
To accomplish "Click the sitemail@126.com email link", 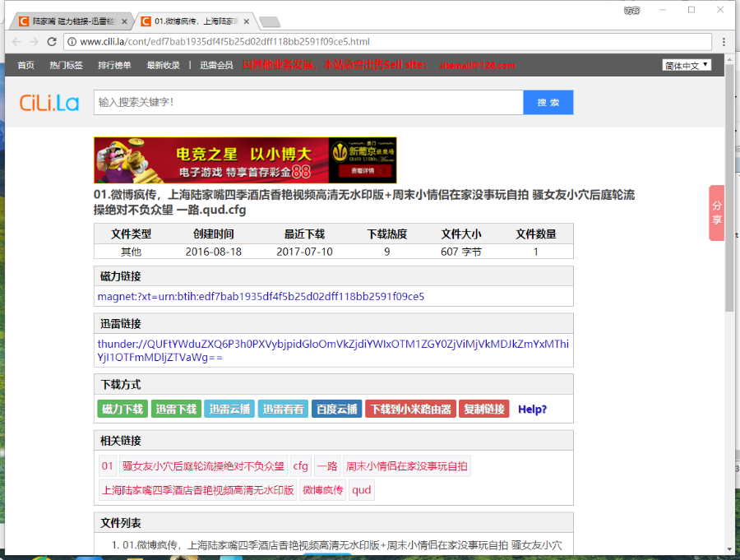I will (x=477, y=65).
